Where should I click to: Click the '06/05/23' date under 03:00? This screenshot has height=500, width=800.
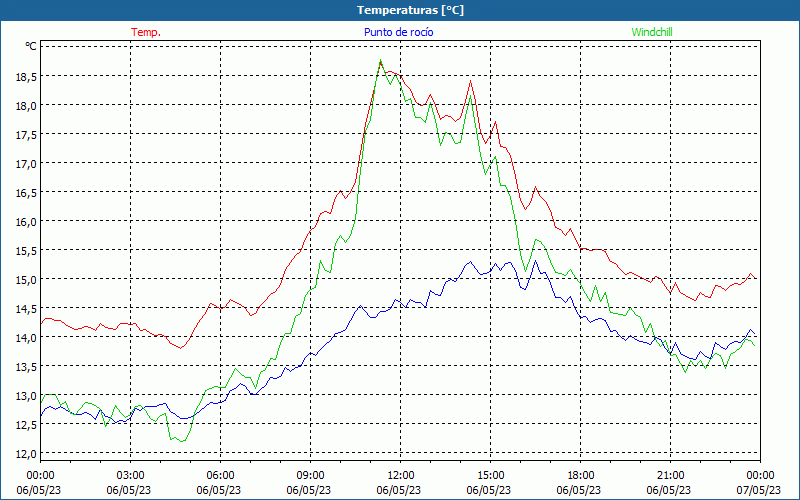click(129, 490)
